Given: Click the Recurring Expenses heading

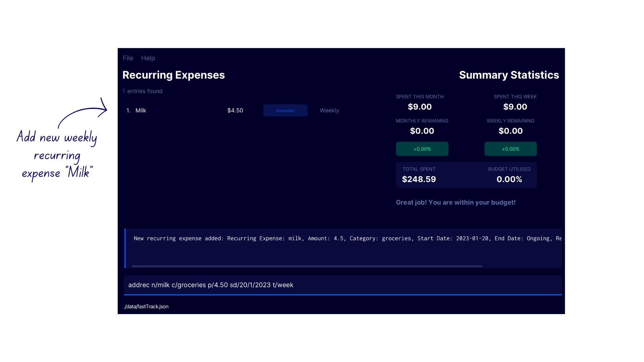Looking at the screenshot, I should (173, 75).
